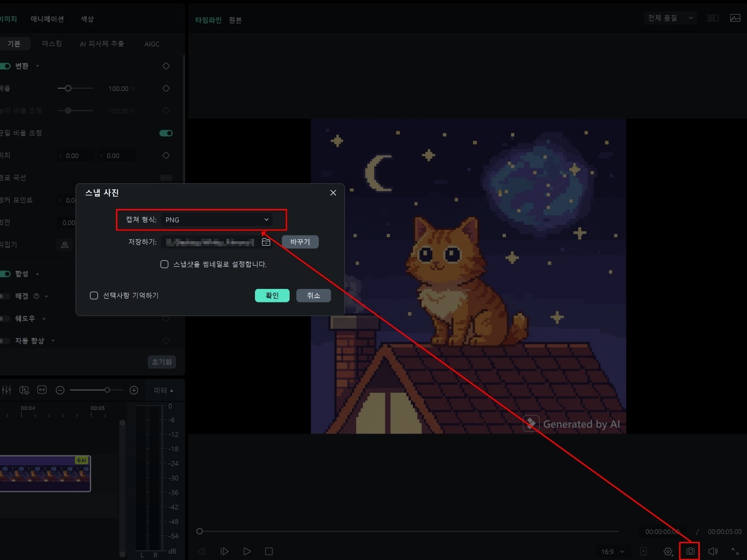This screenshot has height=560, width=747.
Task: Open the 전체 품질 quality dropdown
Action: [x=670, y=18]
